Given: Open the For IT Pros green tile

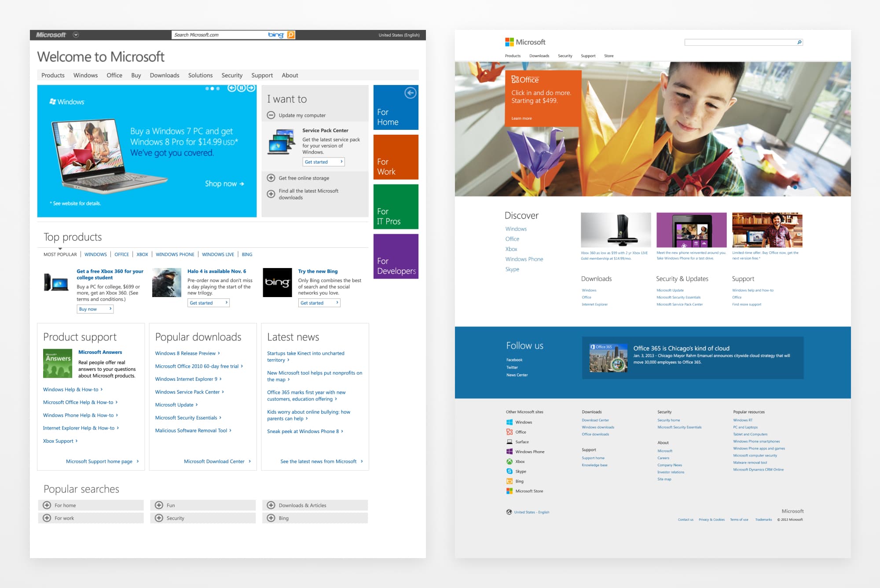Looking at the screenshot, I should 396,207.
